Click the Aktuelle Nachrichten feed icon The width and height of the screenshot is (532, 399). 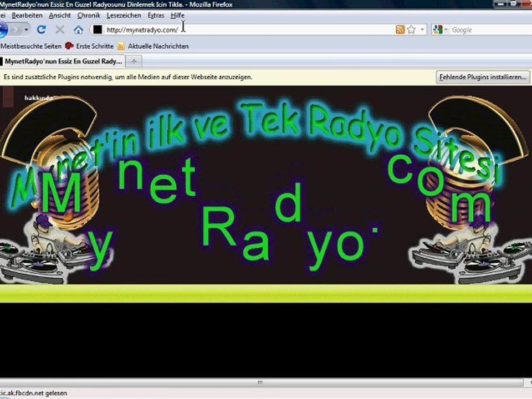pos(121,46)
